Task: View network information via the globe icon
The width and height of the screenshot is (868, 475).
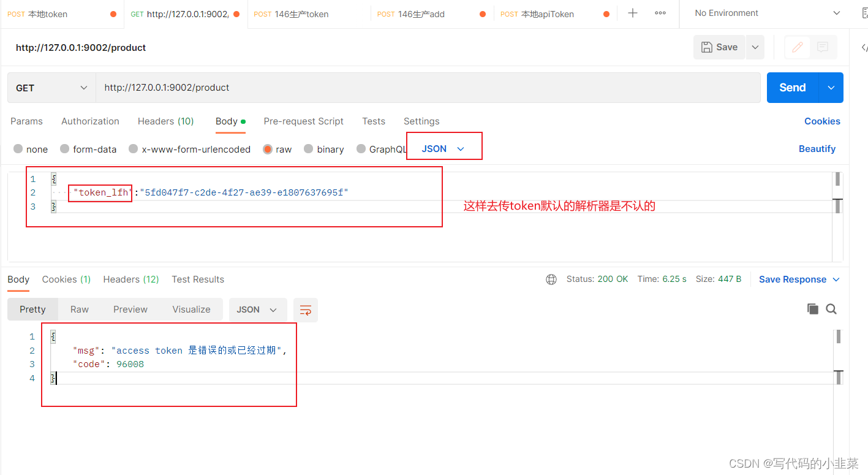Action: pos(551,279)
